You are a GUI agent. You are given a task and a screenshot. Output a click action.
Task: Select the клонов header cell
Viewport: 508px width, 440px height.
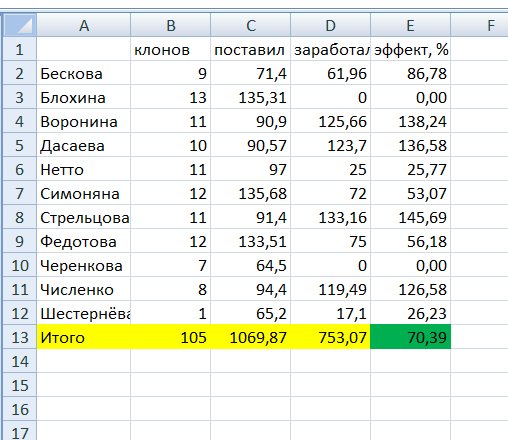pos(171,49)
